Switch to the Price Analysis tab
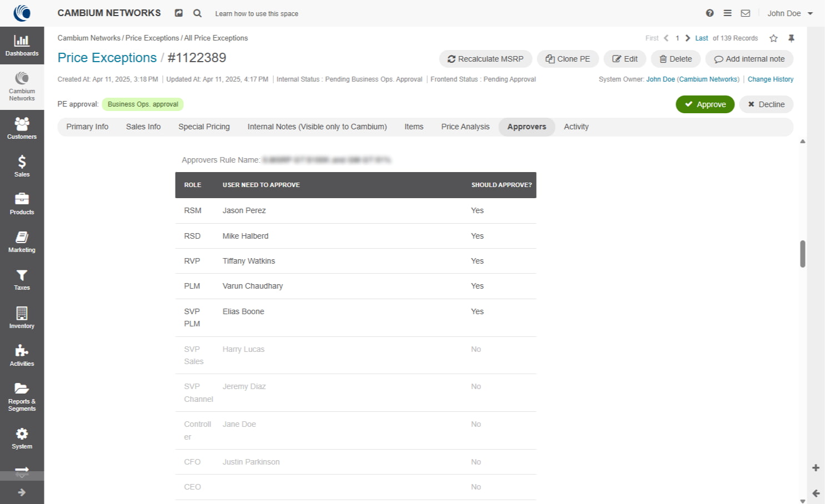This screenshot has height=504, width=825. coord(466,127)
